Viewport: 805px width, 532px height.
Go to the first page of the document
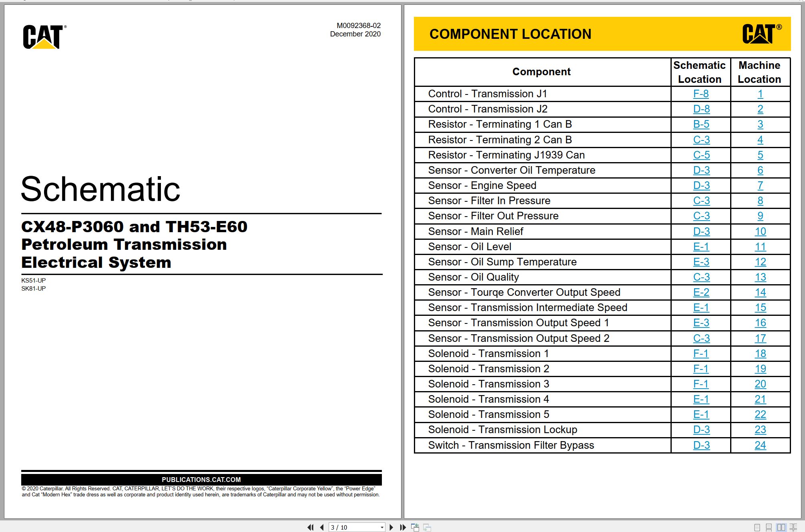point(310,527)
